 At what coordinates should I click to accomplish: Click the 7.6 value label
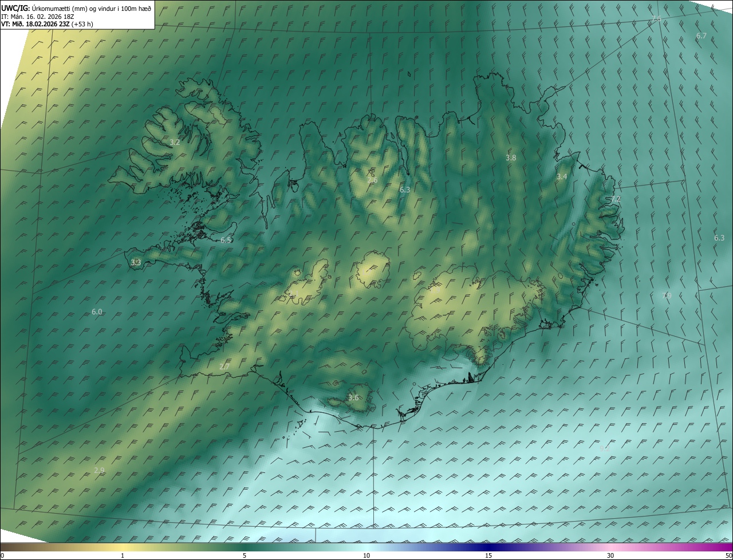(656, 19)
